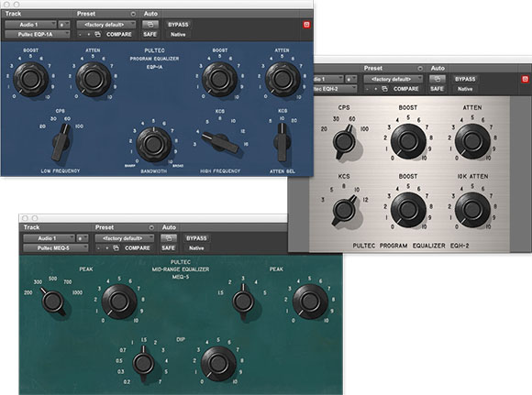
Task: Select next preset plus in EQP-1A window
Action: (x=89, y=34)
